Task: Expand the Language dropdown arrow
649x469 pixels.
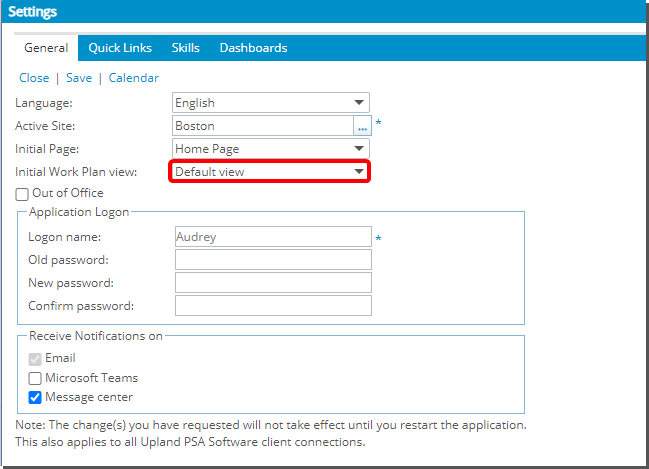Action: (x=359, y=103)
